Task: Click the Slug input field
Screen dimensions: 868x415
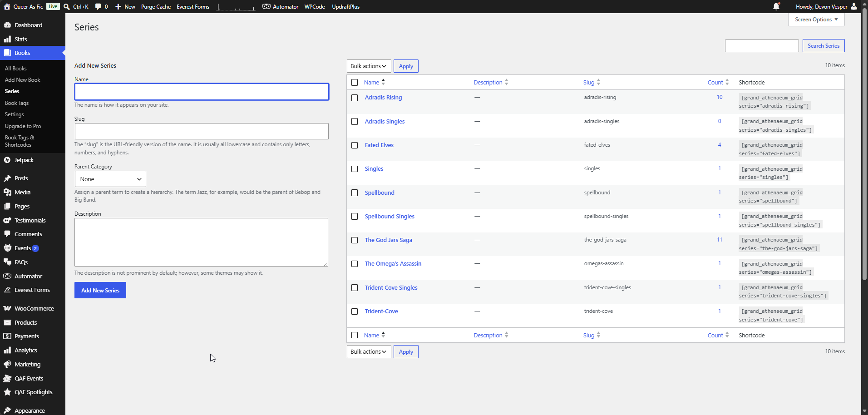Action: 202,131
